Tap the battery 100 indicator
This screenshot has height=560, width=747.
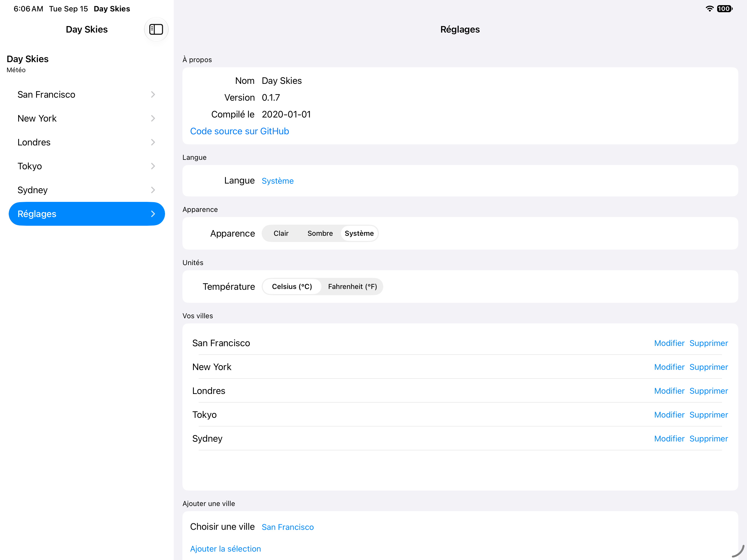pyautogui.click(x=725, y=9)
